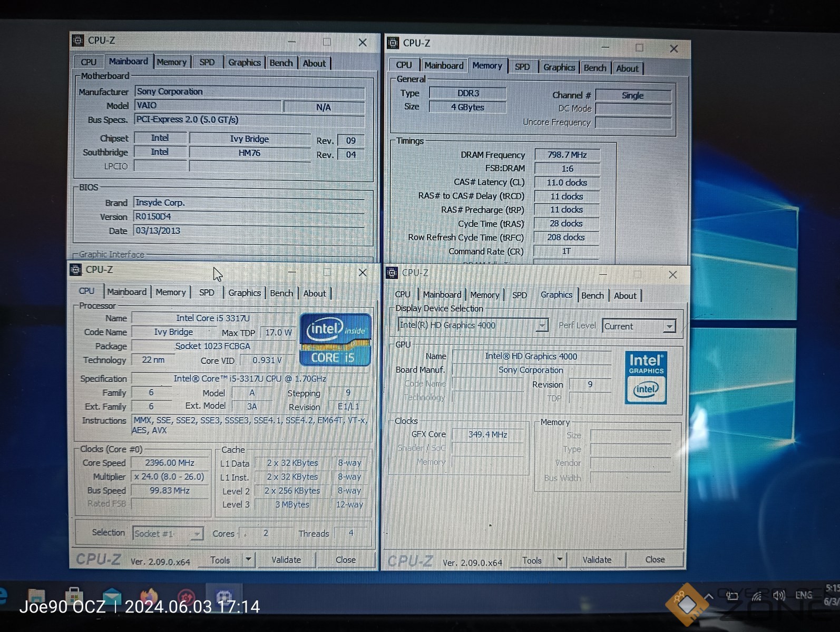Open SPD tab in the processor window

(x=207, y=292)
